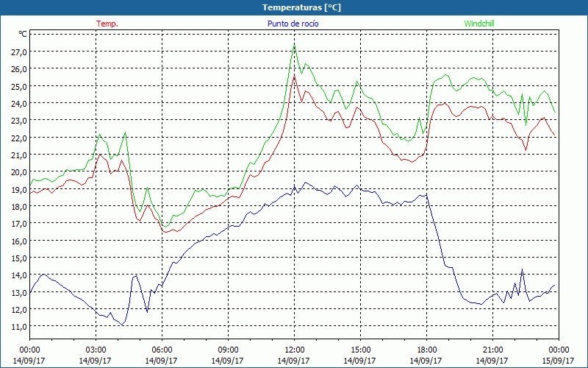Click the 12:00 time label
Screen dimensions: 588x368
[x=295, y=350]
